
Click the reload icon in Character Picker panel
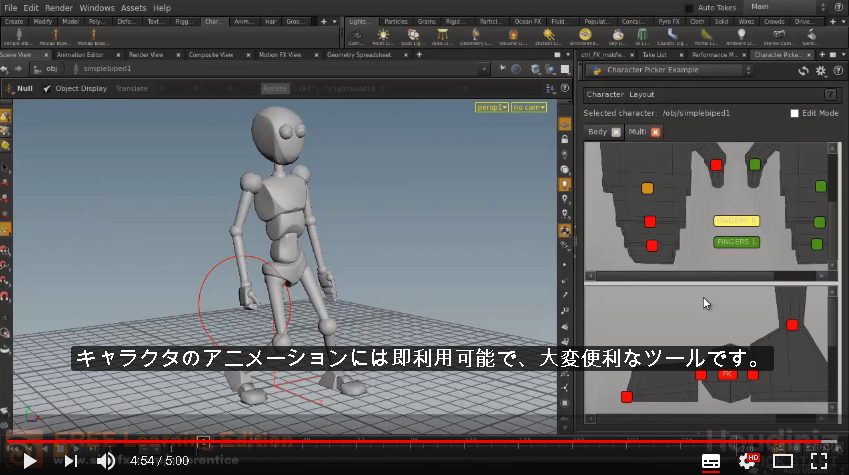(804, 71)
